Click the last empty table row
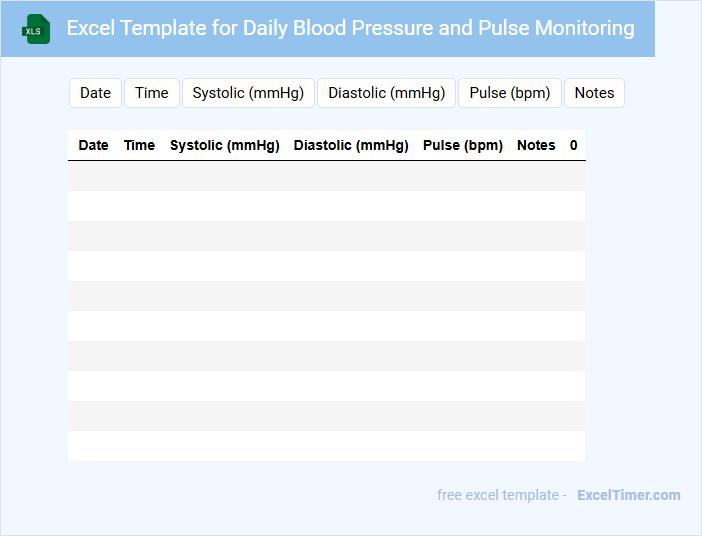 tap(326, 446)
